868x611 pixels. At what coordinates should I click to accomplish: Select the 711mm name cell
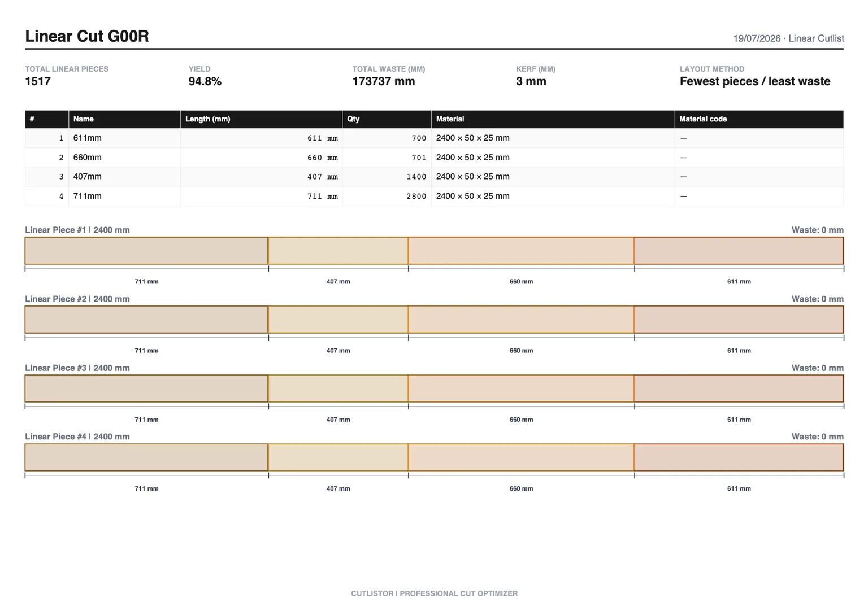[x=124, y=196]
